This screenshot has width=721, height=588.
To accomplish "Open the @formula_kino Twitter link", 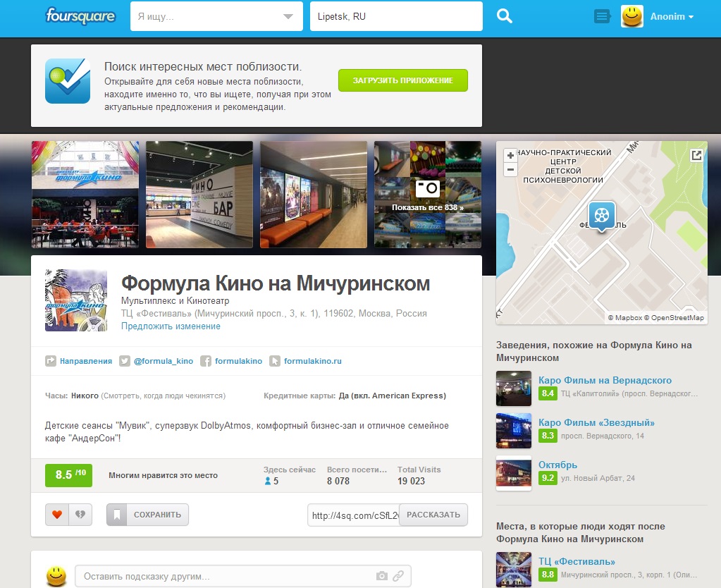I will (x=164, y=361).
